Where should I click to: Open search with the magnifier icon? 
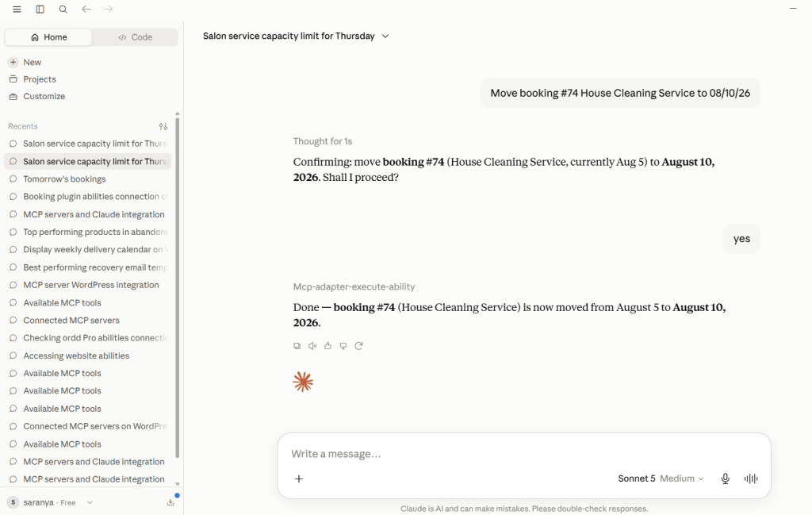(63, 10)
